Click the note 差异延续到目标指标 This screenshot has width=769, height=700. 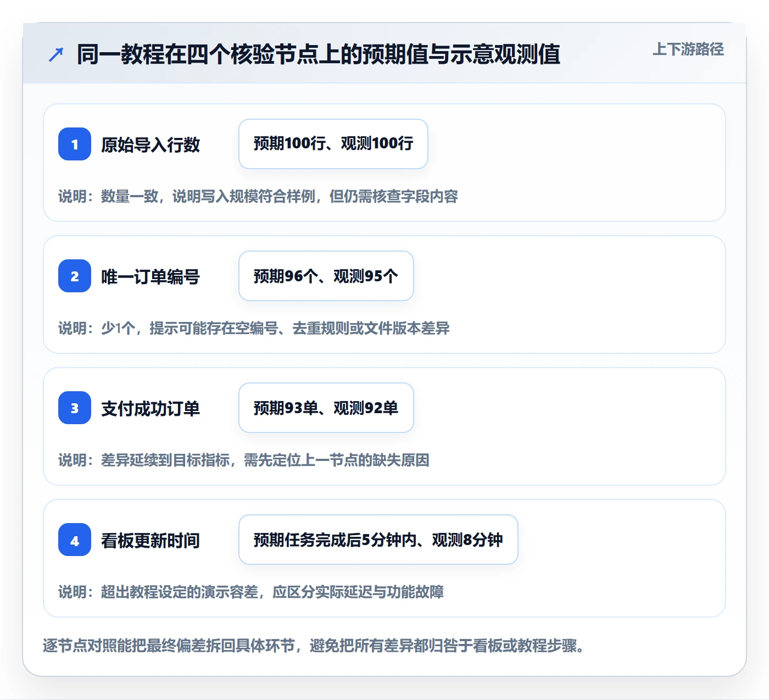click(x=165, y=460)
